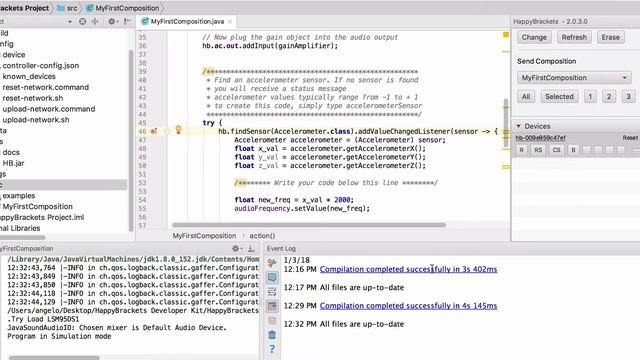Open the 12:16 PM compilation completed link
Screen dimensions: 640x360
tap(408, 269)
